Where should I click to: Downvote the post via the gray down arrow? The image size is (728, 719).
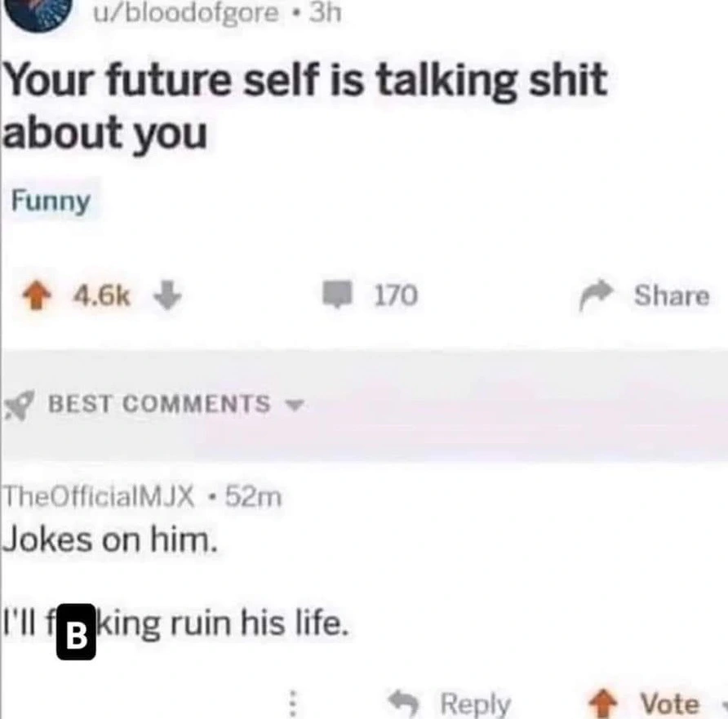(x=167, y=295)
